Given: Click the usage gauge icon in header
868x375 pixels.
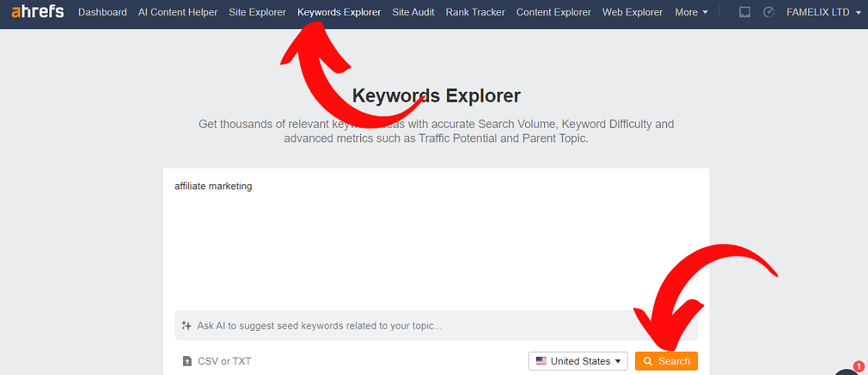Looking at the screenshot, I should coord(769,12).
